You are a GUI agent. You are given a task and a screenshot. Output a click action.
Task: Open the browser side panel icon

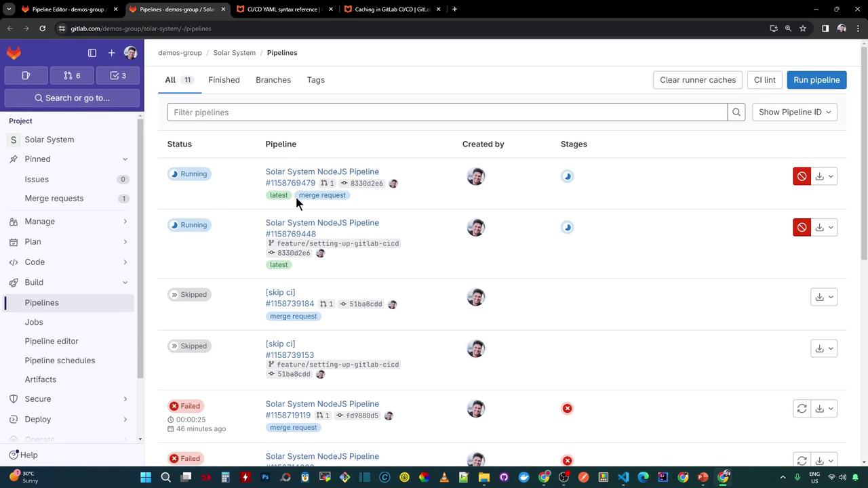(825, 28)
